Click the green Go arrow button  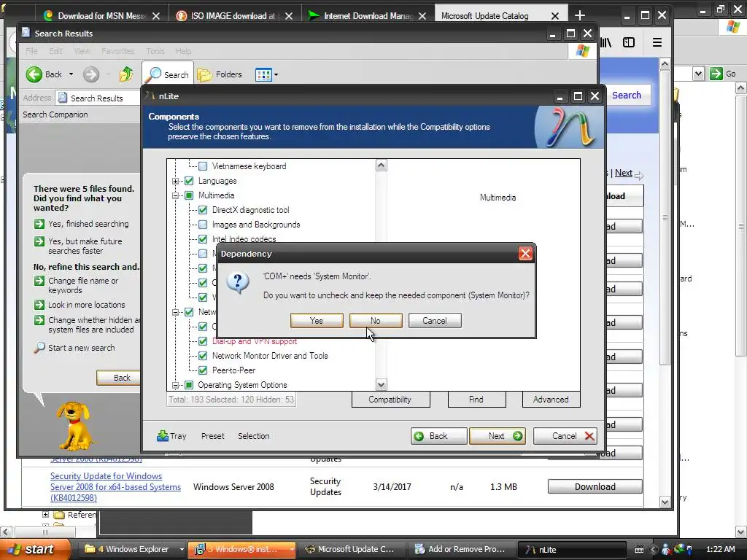coord(716,74)
